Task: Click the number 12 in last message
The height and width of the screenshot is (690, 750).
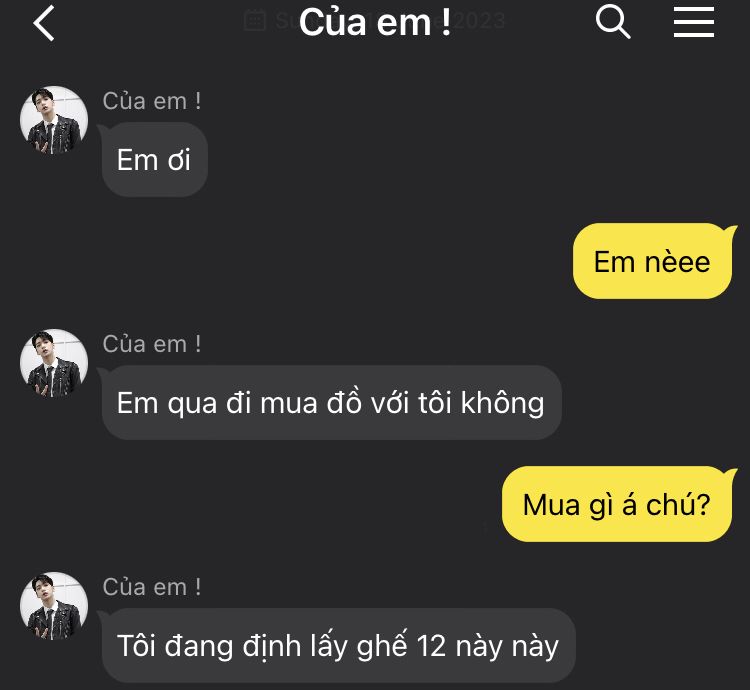Action: (431, 646)
